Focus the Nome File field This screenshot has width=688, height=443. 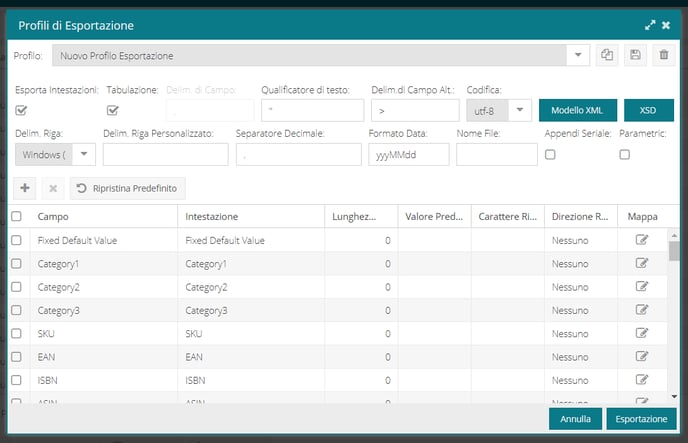click(497, 154)
